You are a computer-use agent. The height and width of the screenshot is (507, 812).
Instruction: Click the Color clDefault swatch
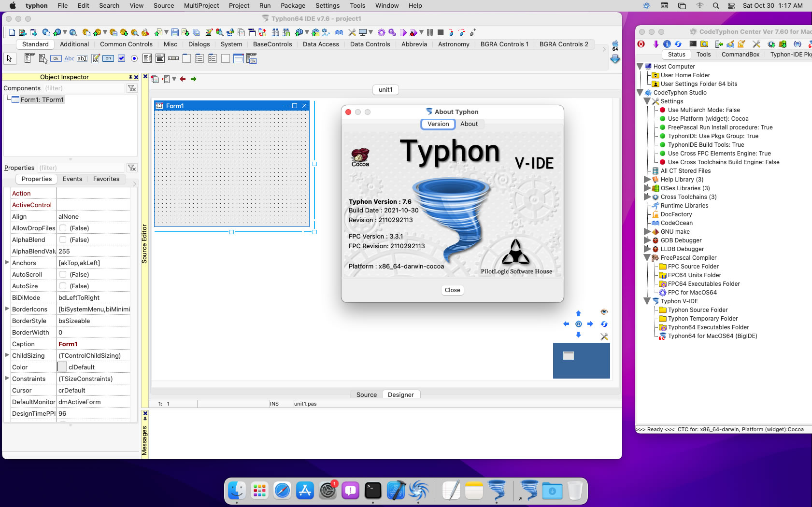(62, 367)
